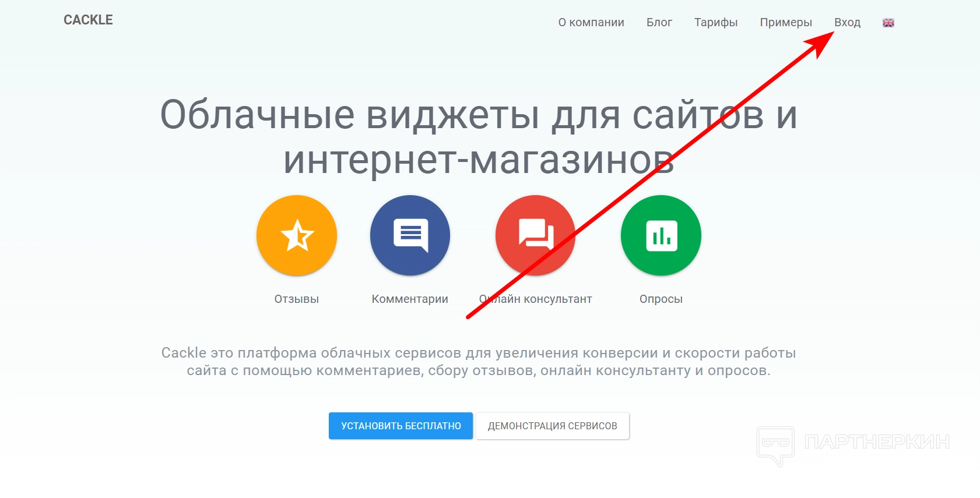Click the description paragraph starting "Cackle это платформа"
The height and width of the screenshot is (498, 980).
[x=479, y=362]
